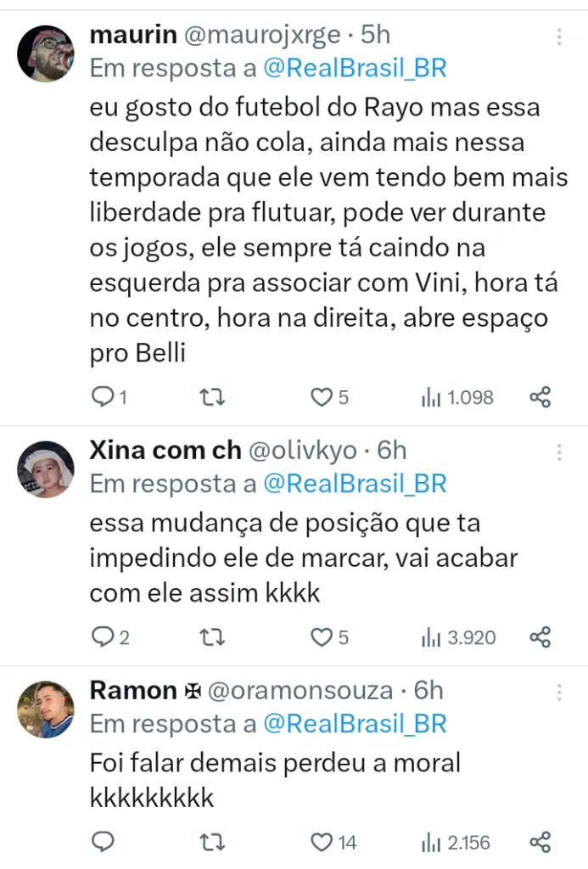588x869 pixels.
Task: Open more options on maurin's tweet
Action: pos(559,37)
